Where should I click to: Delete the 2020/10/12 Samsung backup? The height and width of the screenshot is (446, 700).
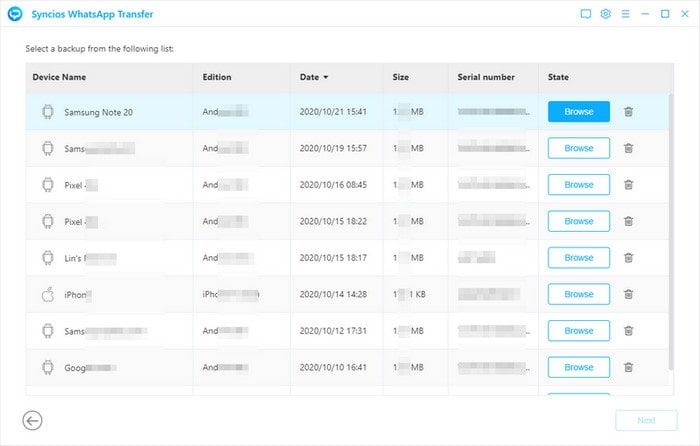tap(628, 331)
